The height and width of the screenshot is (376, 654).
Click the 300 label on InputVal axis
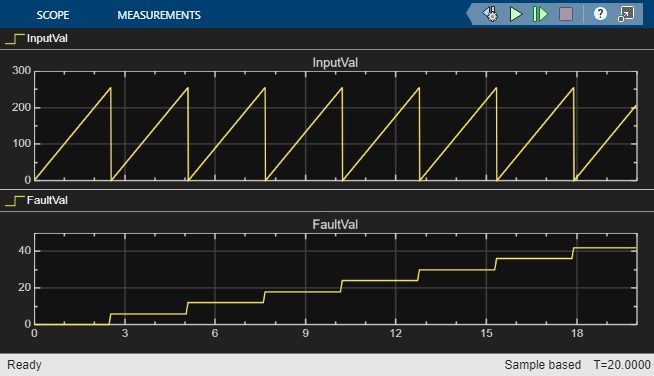22,70
